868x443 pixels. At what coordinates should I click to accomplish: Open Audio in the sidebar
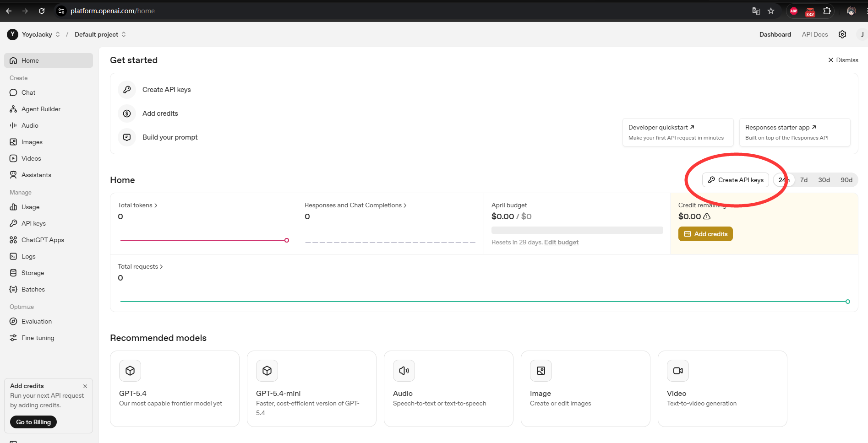coord(49,125)
